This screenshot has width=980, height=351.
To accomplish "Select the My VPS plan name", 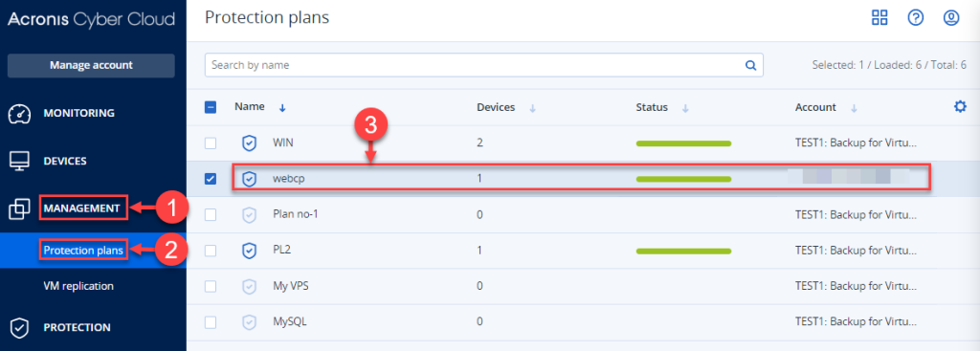I will [291, 287].
